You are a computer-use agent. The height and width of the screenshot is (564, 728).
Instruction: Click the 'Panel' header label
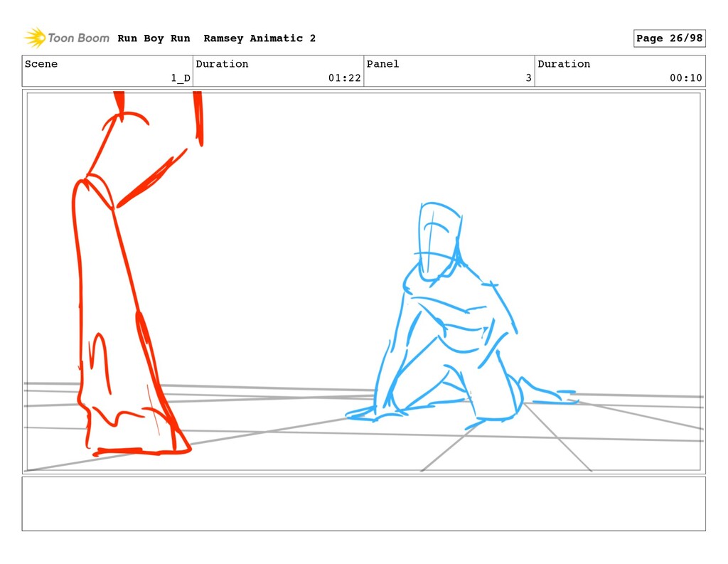382,63
